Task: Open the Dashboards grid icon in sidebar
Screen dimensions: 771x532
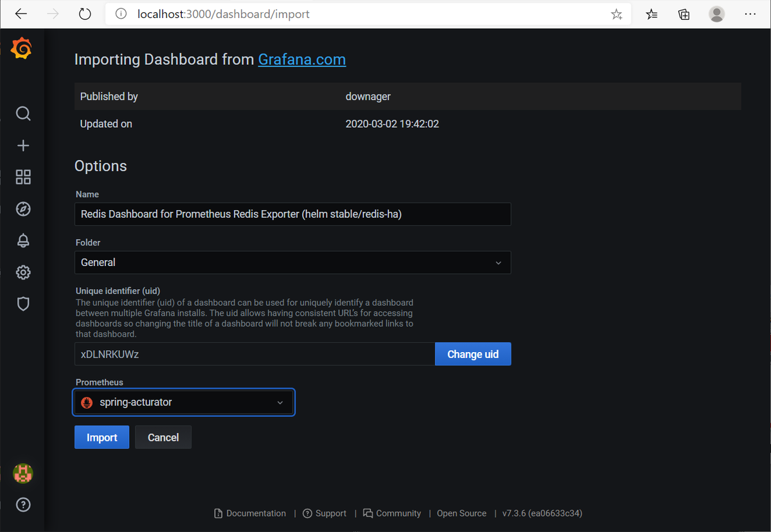Action: click(23, 177)
